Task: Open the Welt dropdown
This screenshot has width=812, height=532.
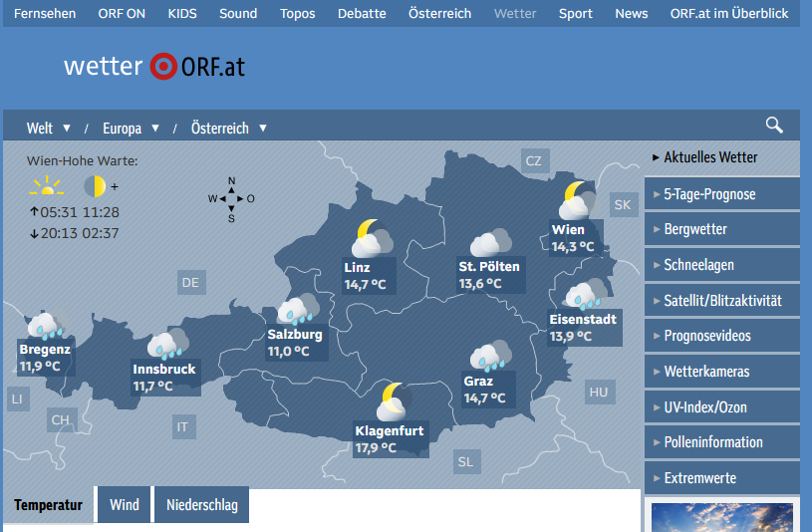Action: (48, 128)
